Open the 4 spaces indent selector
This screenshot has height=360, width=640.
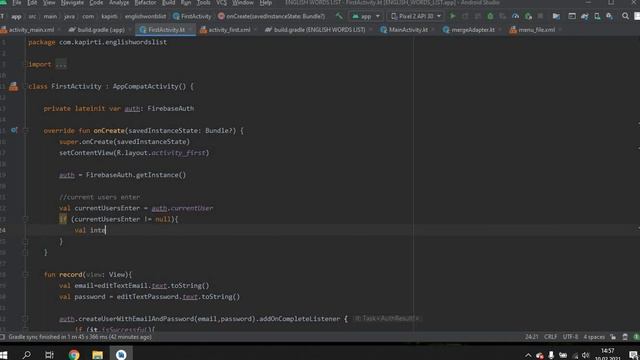(x=594, y=337)
